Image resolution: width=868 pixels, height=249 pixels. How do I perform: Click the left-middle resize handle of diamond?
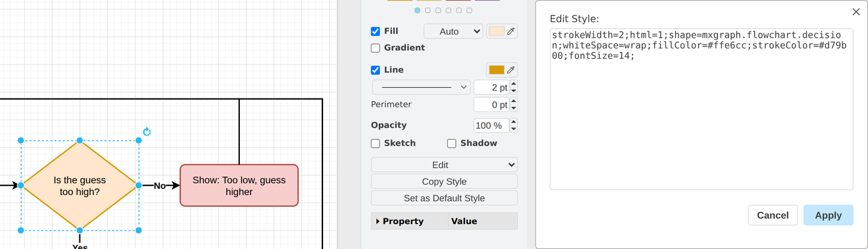pos(21,185)
